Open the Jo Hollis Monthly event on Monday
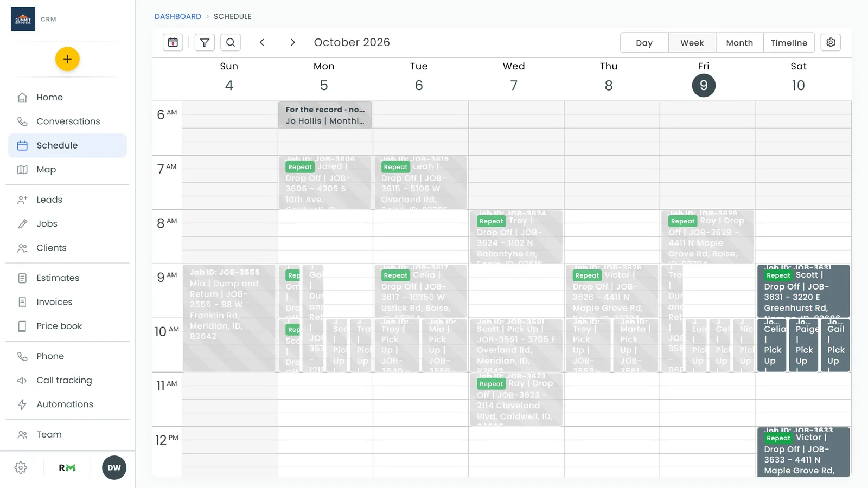 coord(325,115)
